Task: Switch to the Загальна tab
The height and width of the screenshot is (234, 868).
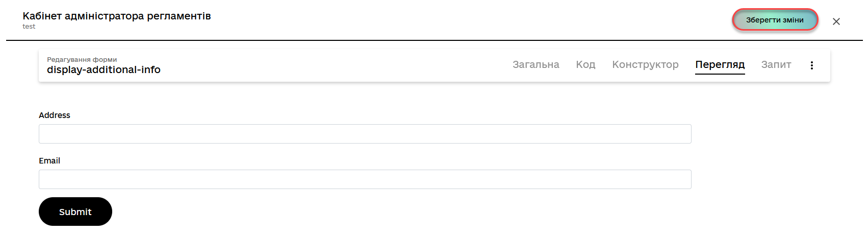Action: pyautogui.click(x=535, y=64)
